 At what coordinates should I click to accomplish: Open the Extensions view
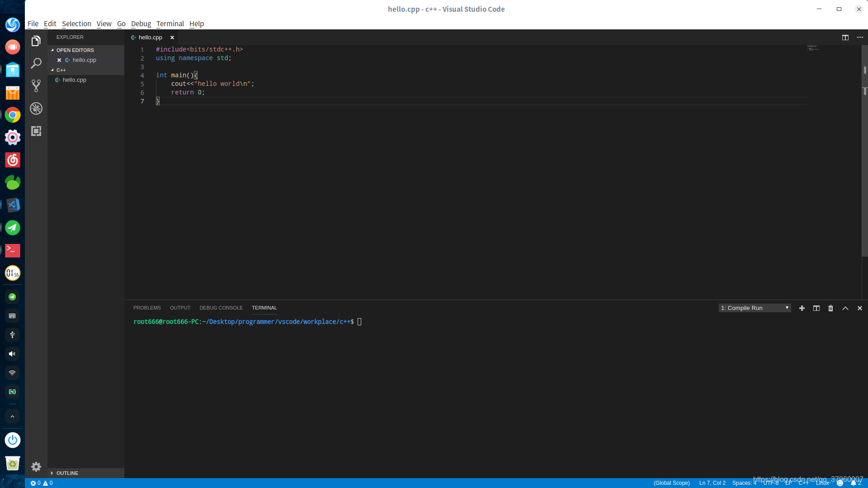pos(36,131)
